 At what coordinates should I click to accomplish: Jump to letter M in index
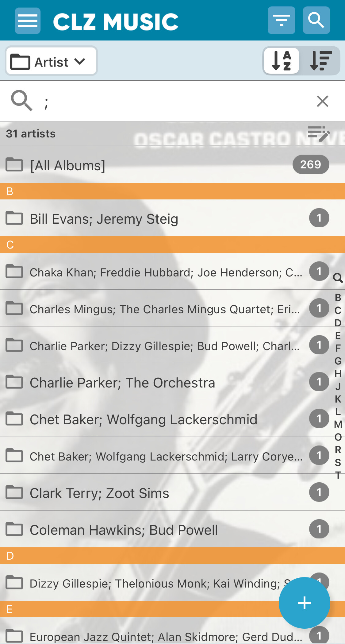click(338, 424)
